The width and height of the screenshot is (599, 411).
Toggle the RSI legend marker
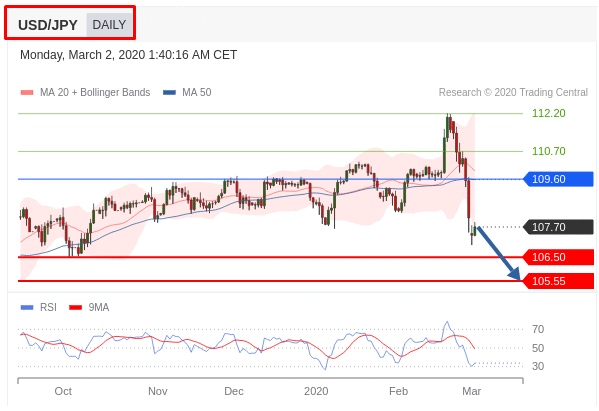[27, 307]
